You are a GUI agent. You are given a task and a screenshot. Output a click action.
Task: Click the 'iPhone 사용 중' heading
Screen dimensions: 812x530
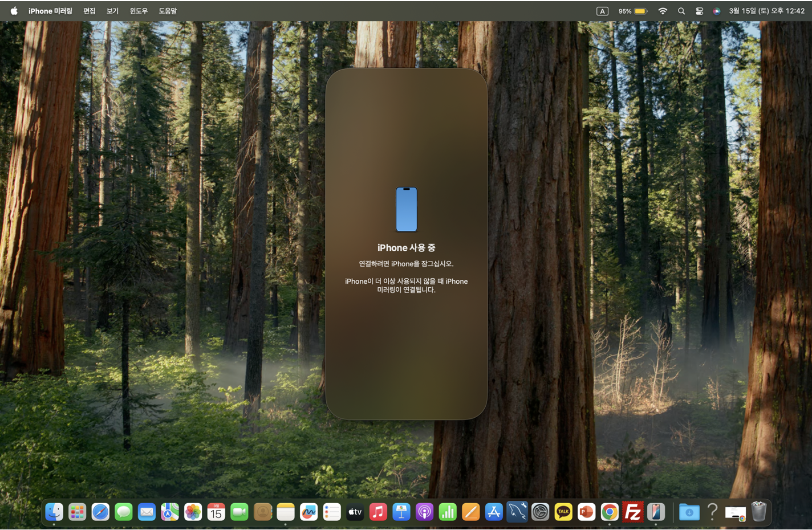tap(407, 248)
